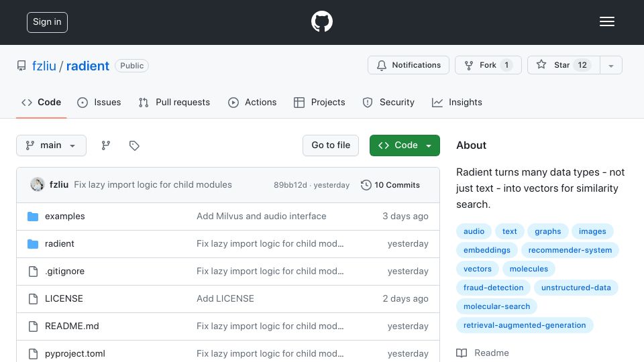Select the recommender-system topic tag
Screen dimensions: 644x362
coord(570,250)
